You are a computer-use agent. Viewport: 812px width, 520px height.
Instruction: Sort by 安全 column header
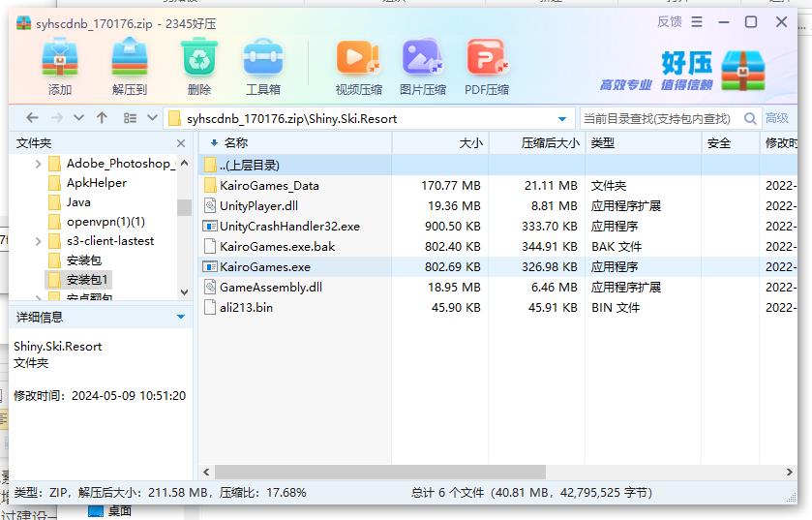pyautogui.click(x=731, y=143)
